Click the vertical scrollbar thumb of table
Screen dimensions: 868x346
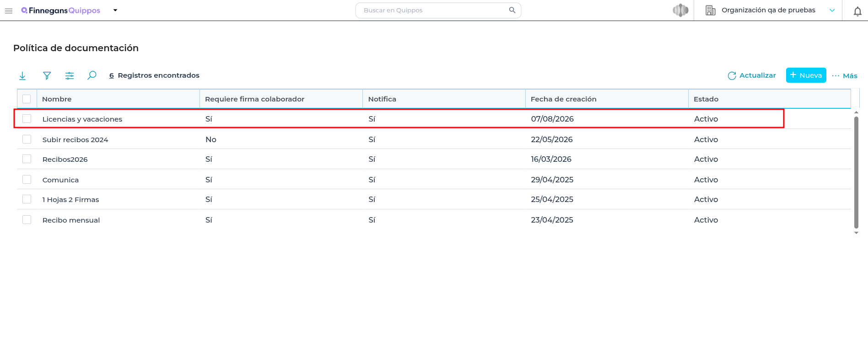(x=856, y=172)
